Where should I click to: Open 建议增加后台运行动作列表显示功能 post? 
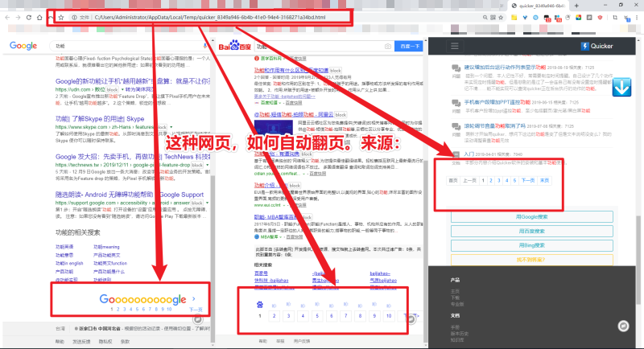(505, 68)
